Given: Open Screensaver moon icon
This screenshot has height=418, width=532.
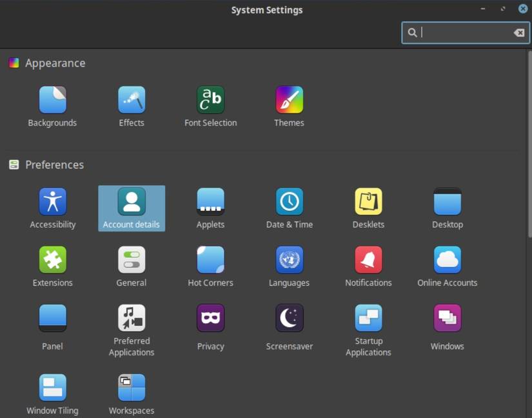Looking at the screenshot, I should [x=290, y=318].
